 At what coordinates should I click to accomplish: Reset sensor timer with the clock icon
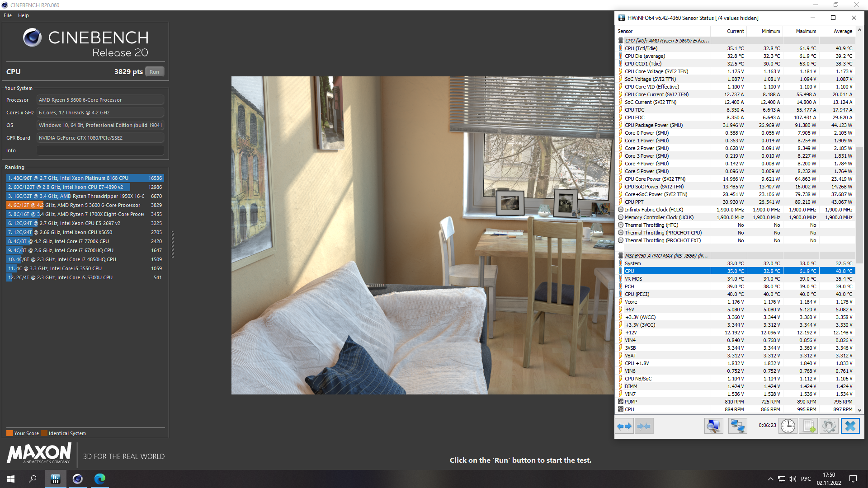788,426
